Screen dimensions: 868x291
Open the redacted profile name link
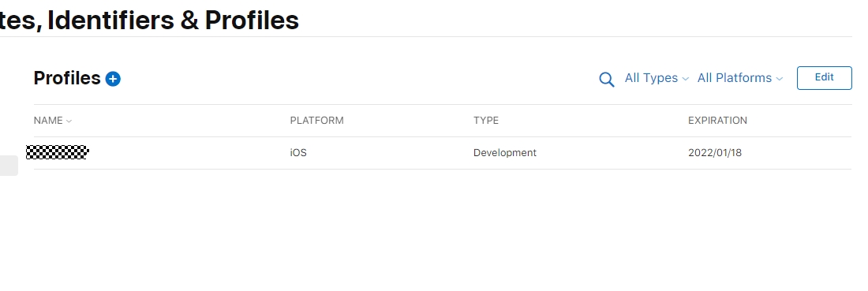[x=58, y=152]
